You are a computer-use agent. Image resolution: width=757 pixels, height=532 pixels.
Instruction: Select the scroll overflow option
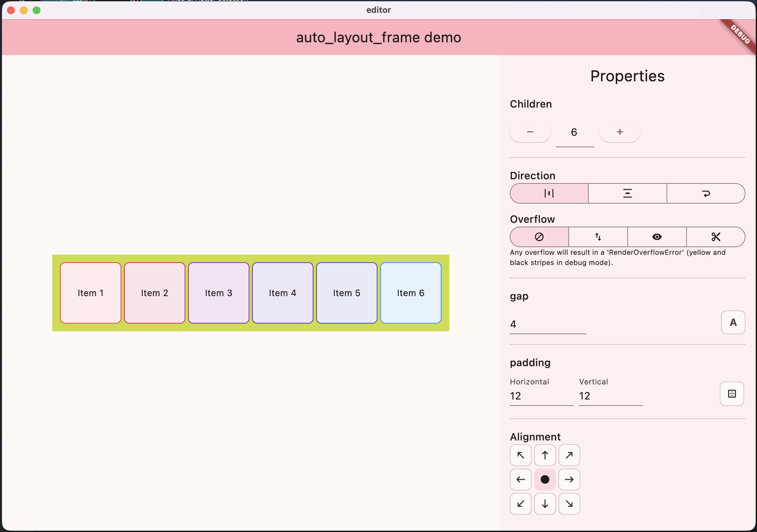point(598,237)
